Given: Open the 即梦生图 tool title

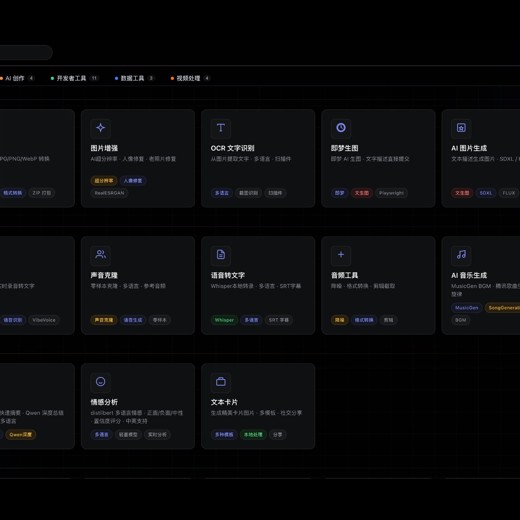Looking at the screenshot, I should tap(344, 148).
